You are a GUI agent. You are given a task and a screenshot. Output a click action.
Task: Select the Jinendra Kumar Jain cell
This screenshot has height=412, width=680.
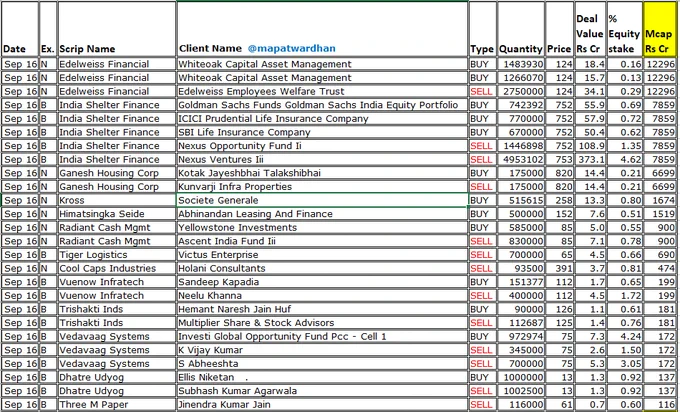coord(322,405)
